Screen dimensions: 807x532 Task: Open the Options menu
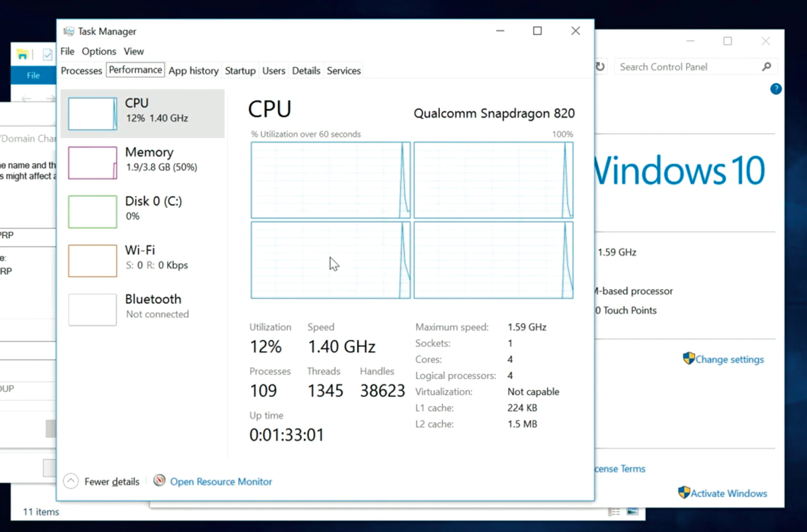tap(99, 51)
